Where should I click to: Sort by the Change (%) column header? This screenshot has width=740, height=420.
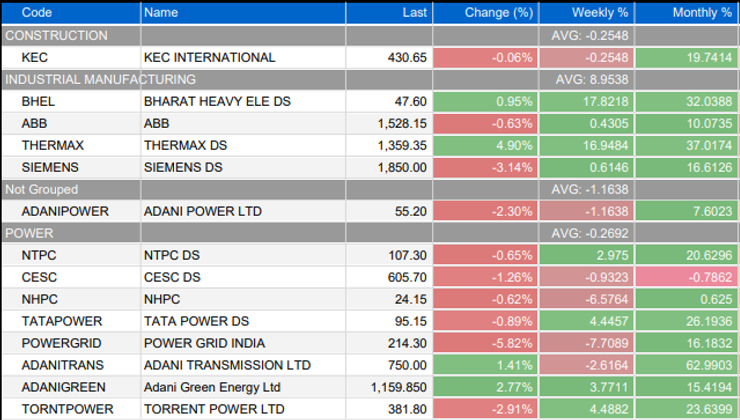(486, 13)
